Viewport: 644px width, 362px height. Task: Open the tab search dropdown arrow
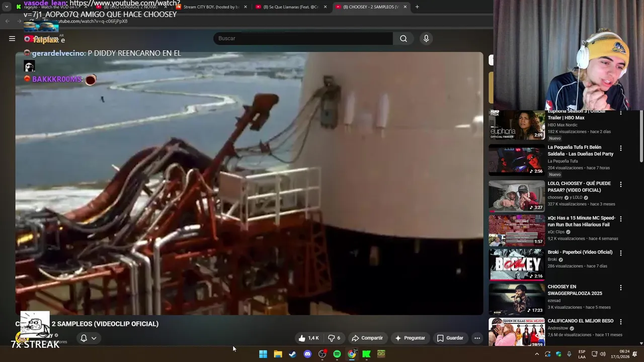7,7
